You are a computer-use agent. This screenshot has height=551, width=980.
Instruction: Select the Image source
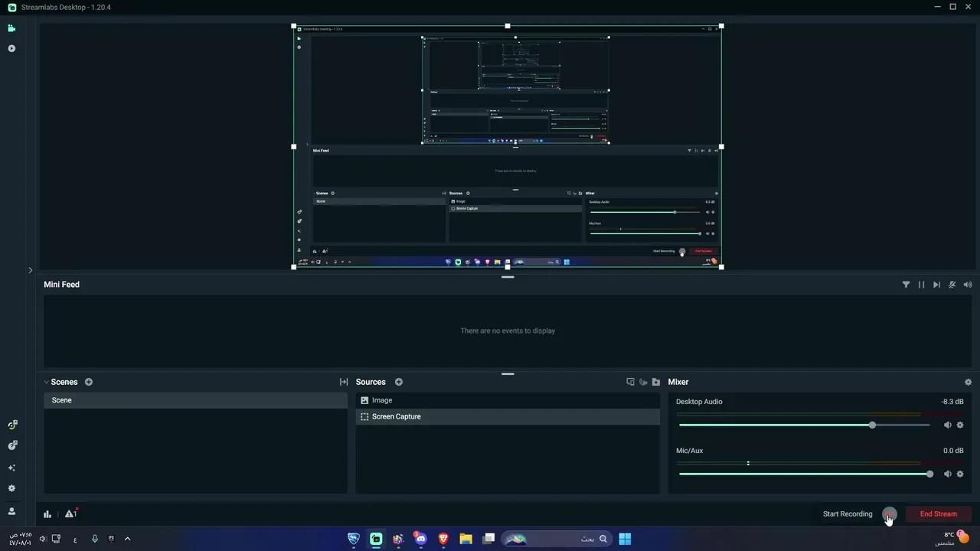(508, 400)
